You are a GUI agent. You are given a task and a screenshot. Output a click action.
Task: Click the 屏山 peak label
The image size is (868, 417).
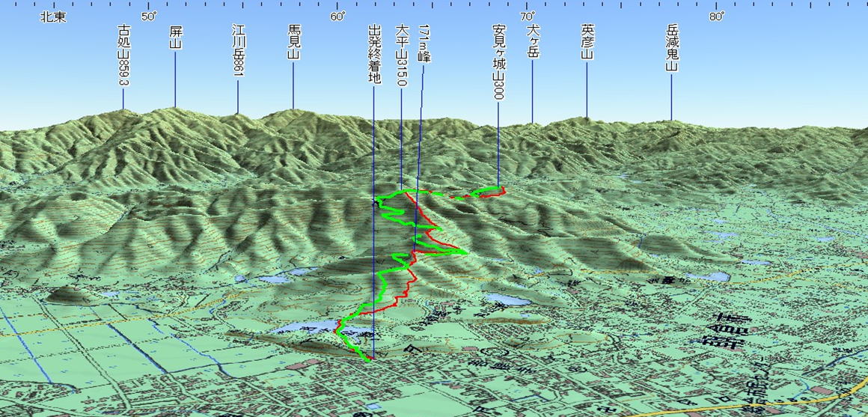coord(176,37)
